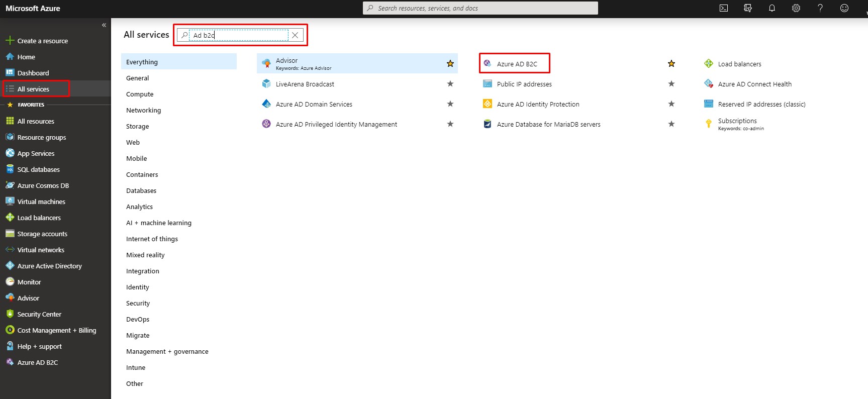868x399 pixels.
Task: Click the Create a resource plus icon
Action: 10,41
